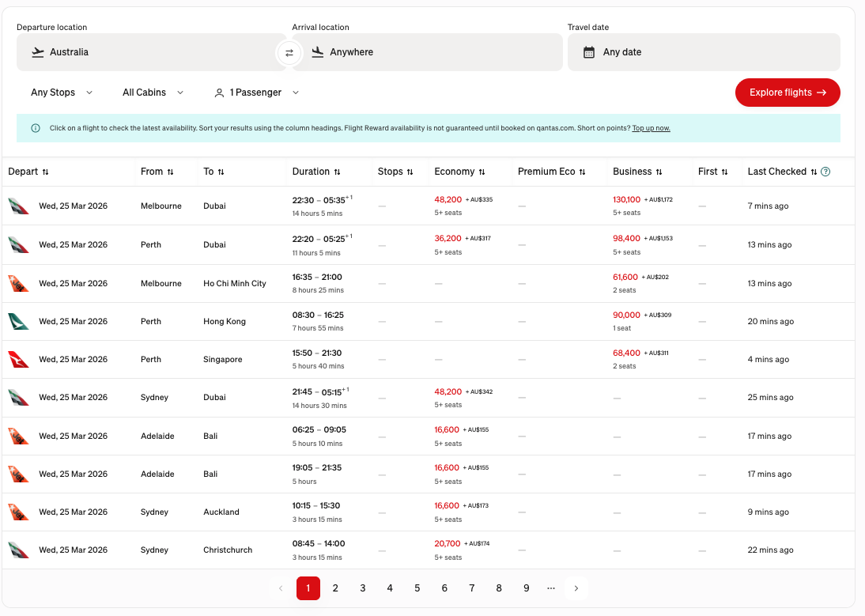Image resolution: width=865 pixels, height=616 pixels.
Task: Click the Cathay Pacific logo on Perth-Hong Kong row
Action: click(x=17, y=320)
